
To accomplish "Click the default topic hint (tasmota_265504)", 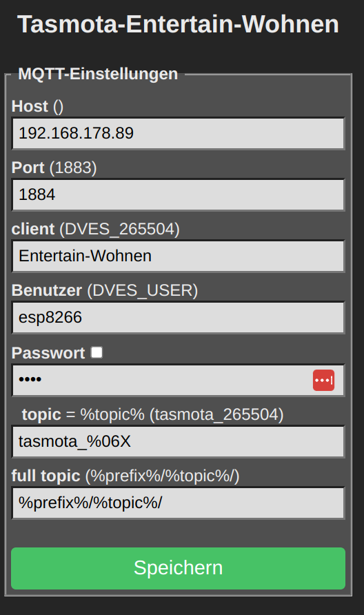I will coord(216,414).
